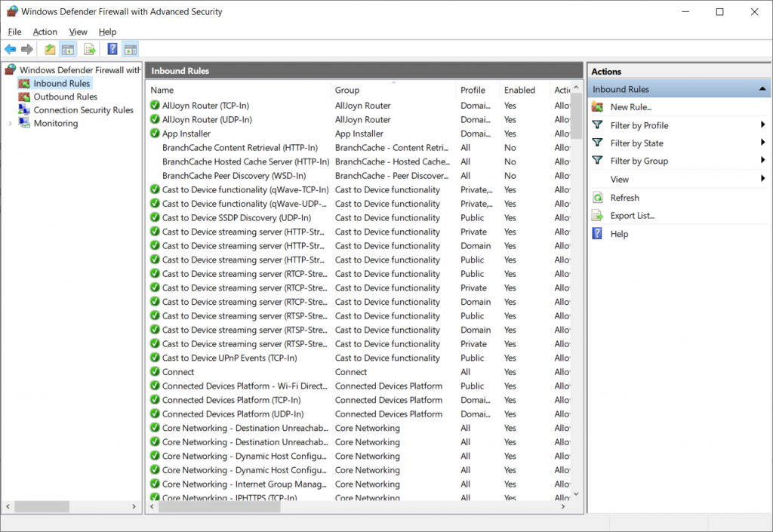773x532 pixels.
Task: Click green check of Cast to Device UPnP Events
Action: [155, 358]
